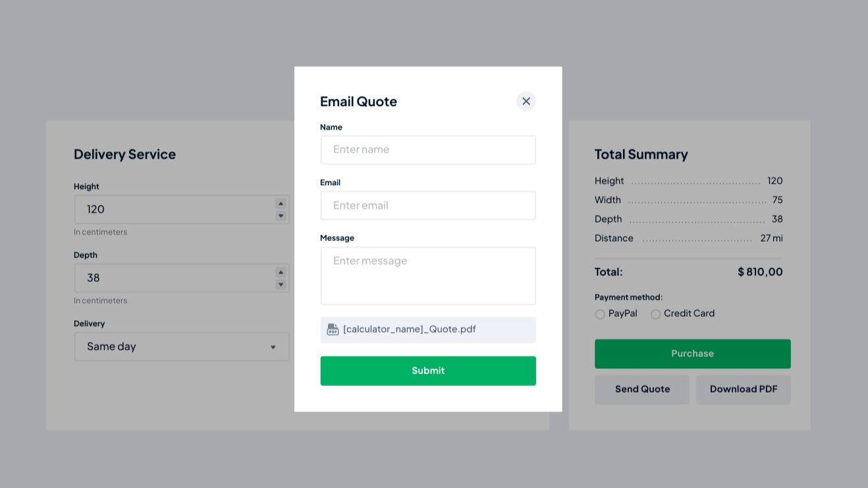Focus the Name input field

pos(428,149)
